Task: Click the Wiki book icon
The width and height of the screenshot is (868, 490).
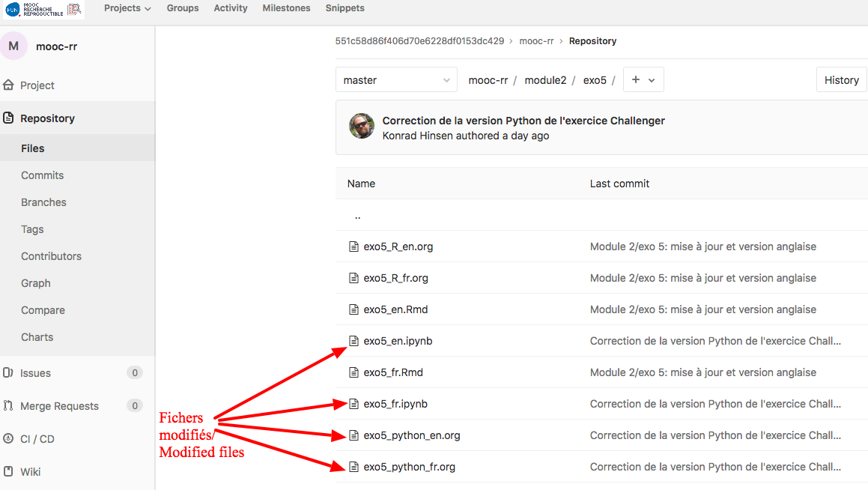Action: click(x=9, y=472)
